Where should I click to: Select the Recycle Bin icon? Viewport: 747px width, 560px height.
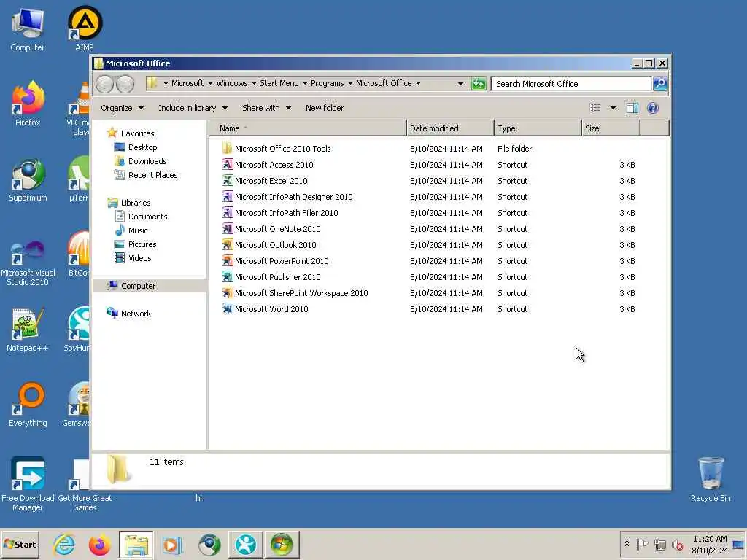pos(711,480)
